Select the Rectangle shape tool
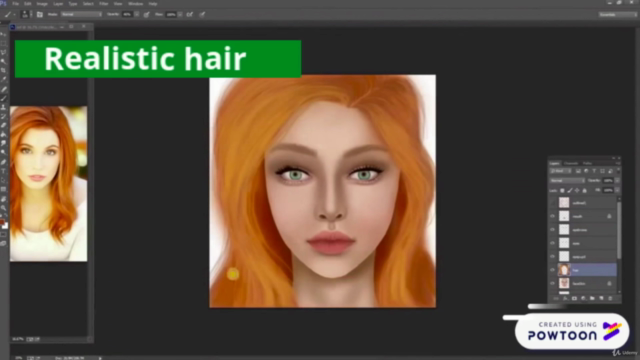This screenshot has width=640, height=360. pyautogui.click(x=4, y=189)
